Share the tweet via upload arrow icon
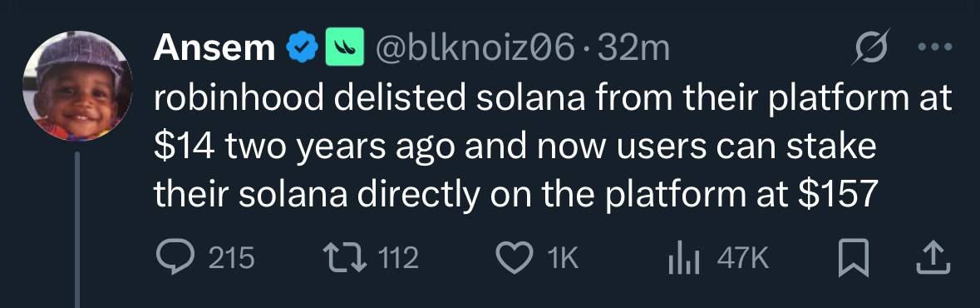Viewport: 980px width, 308px height. click(933, 258)
